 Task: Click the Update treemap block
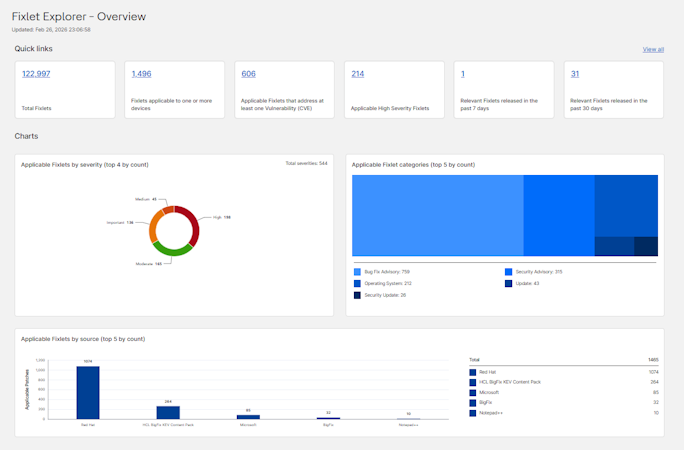614,246
